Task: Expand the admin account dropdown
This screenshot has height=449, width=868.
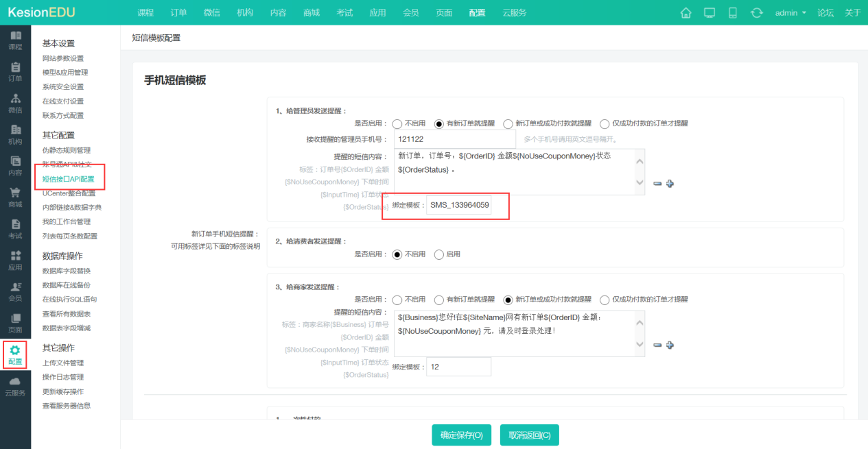Action: [x=790, y=12]
